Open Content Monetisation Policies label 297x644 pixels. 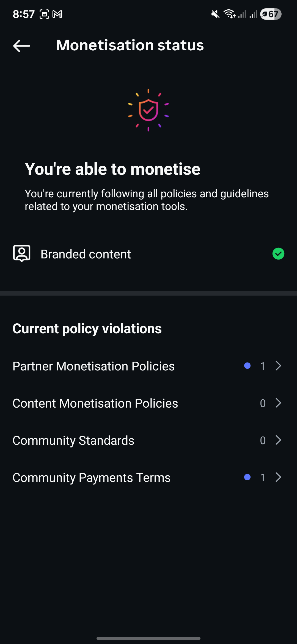point(95,403)
